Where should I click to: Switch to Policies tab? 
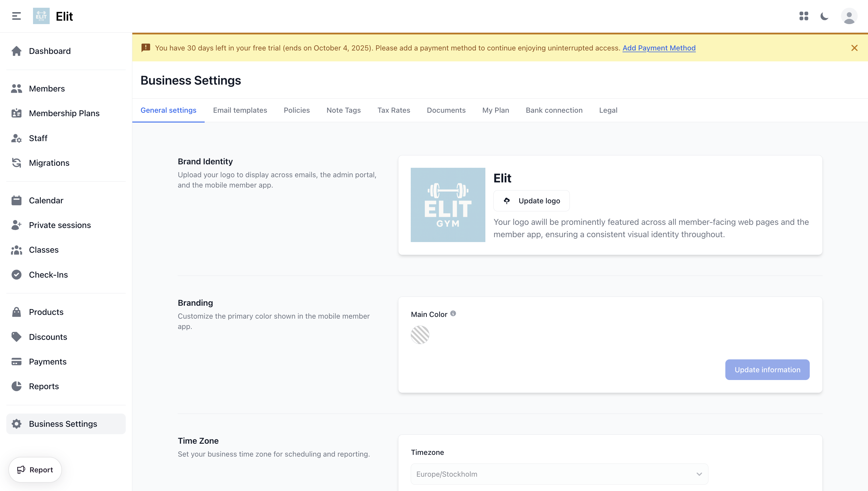pos(297,110)
